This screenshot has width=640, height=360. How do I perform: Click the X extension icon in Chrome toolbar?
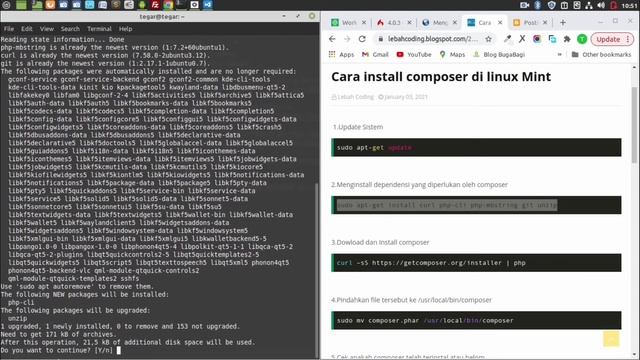tap(522, 39)
